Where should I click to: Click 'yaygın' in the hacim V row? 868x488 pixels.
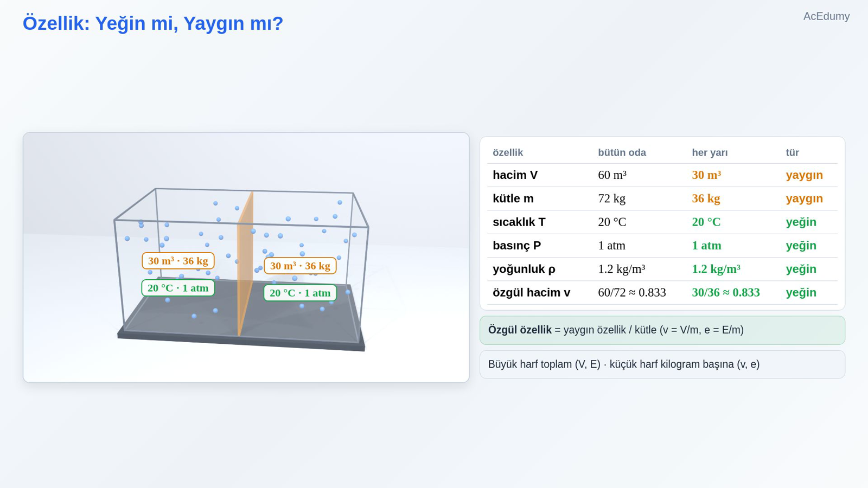(x=804, y=175)
